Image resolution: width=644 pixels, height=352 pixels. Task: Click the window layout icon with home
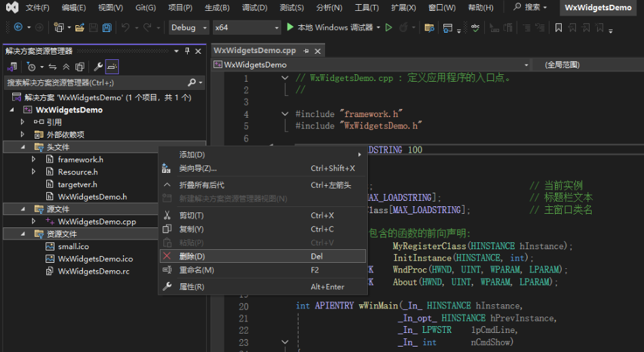(447, 27)
